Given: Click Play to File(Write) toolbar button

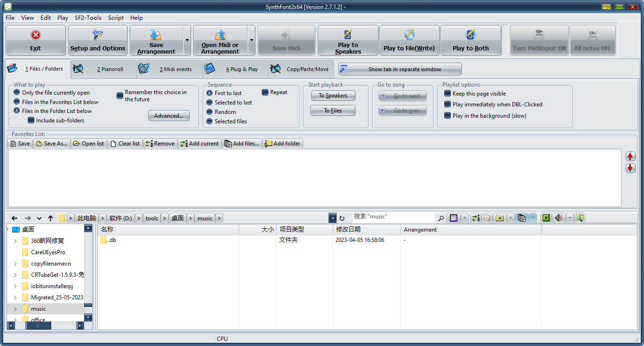Looking at the screenshot, I should [409, 40].
